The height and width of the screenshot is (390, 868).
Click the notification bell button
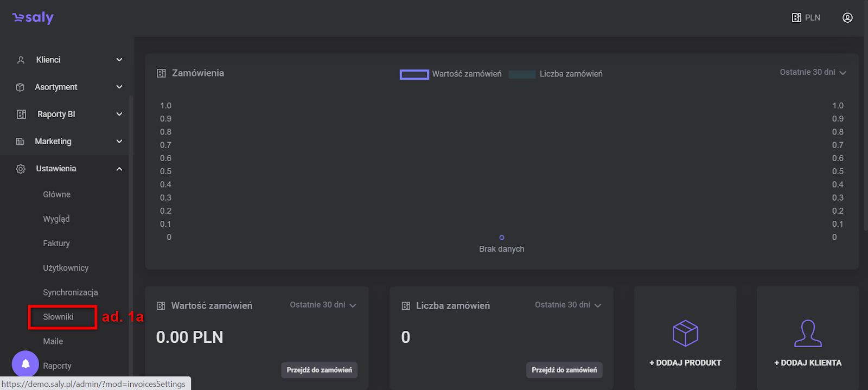pos(25,364)
